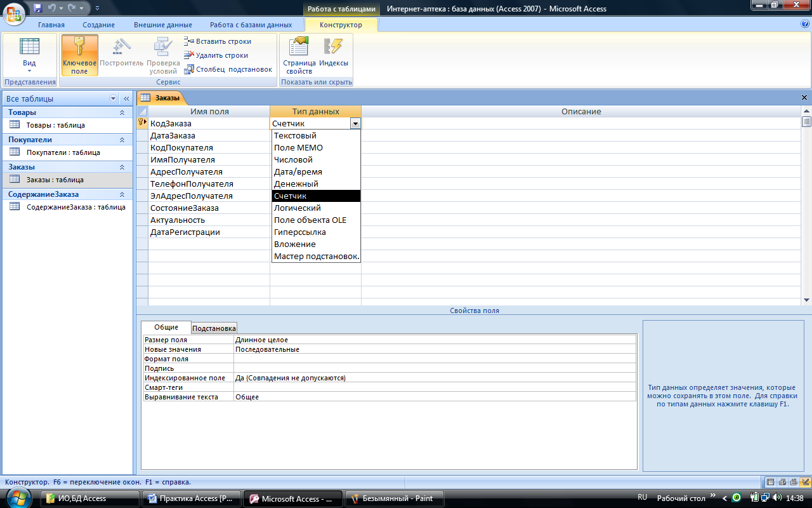Open ИО,БД Access taskbar button
Image resolution: width=812 pixels, height=508 pixels.
[x=91, y=498]
